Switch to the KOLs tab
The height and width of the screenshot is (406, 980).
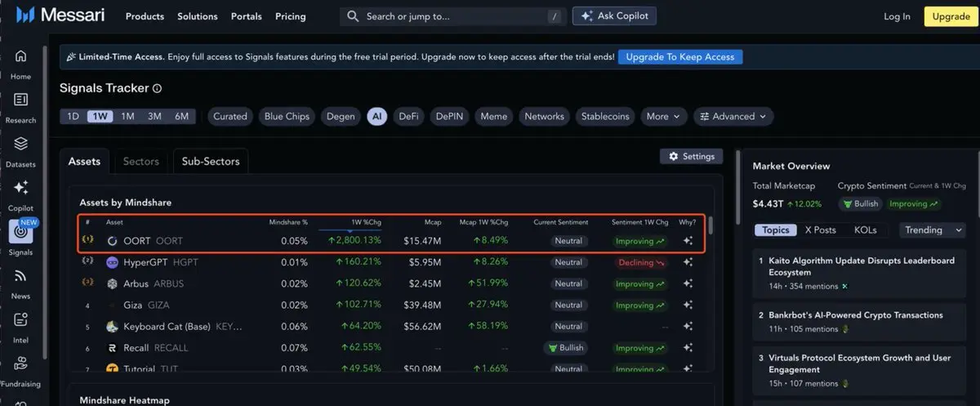click(865, 230)
